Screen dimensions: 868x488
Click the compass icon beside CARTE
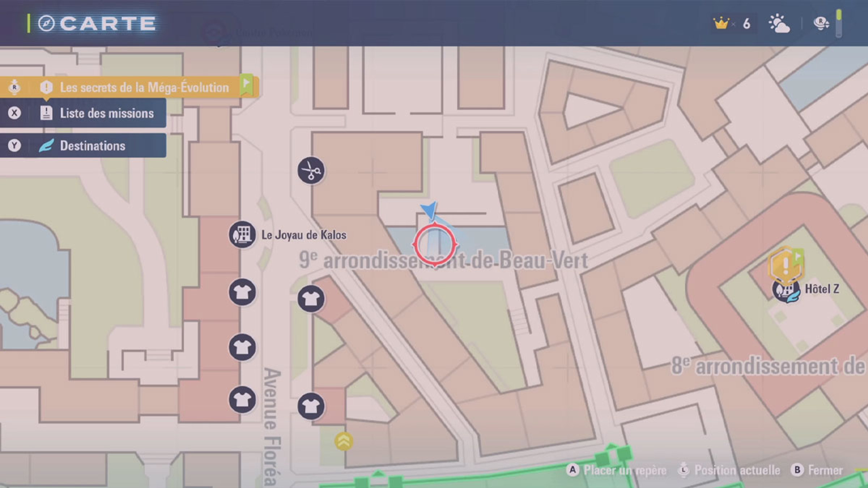coord(46,23)
